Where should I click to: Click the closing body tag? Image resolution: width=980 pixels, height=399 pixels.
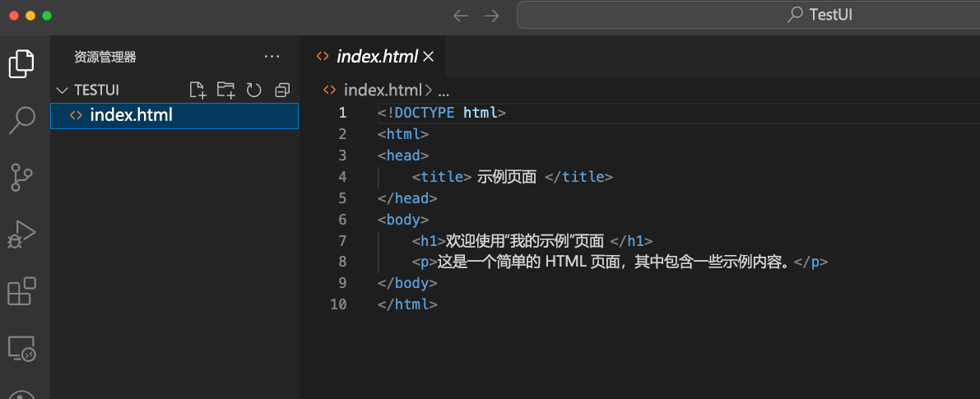point(407,283)
